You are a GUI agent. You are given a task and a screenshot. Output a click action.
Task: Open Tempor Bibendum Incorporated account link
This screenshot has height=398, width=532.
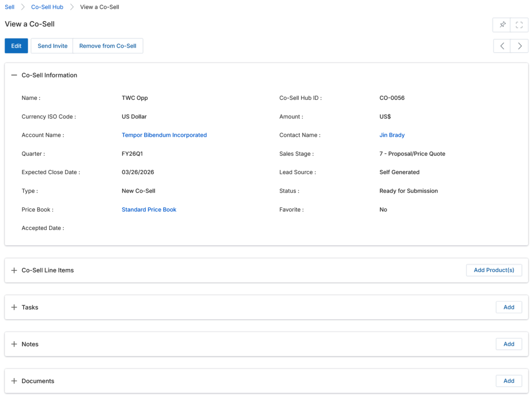coord(164,135)
